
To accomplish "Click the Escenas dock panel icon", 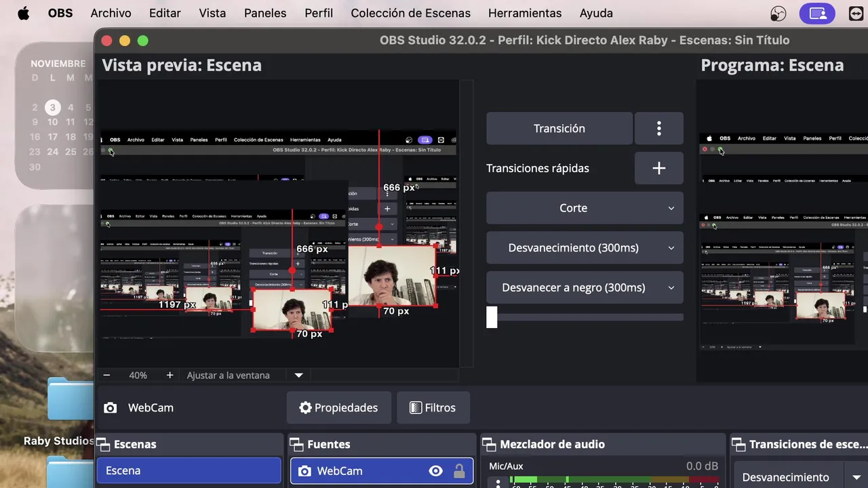I will tap(103, 445).
